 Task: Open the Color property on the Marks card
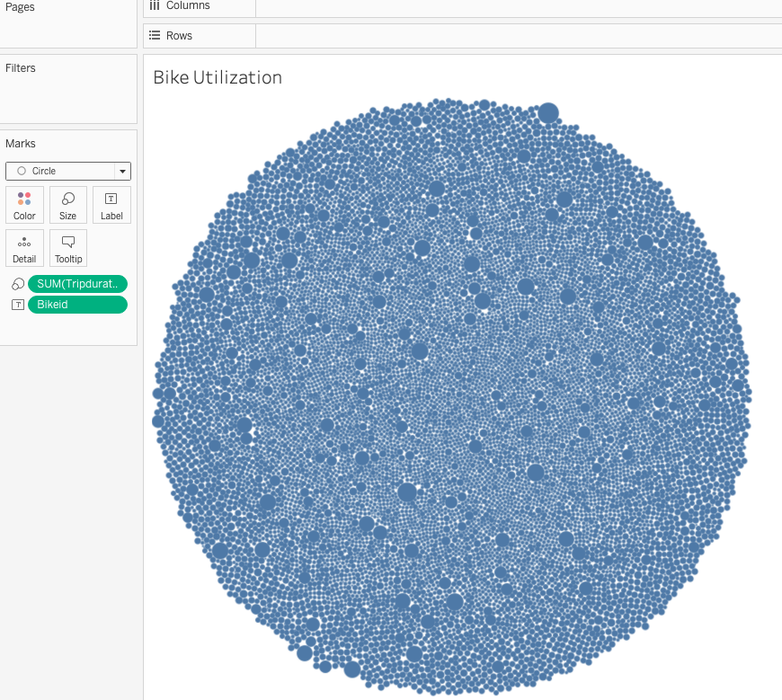tap(24, 204)
